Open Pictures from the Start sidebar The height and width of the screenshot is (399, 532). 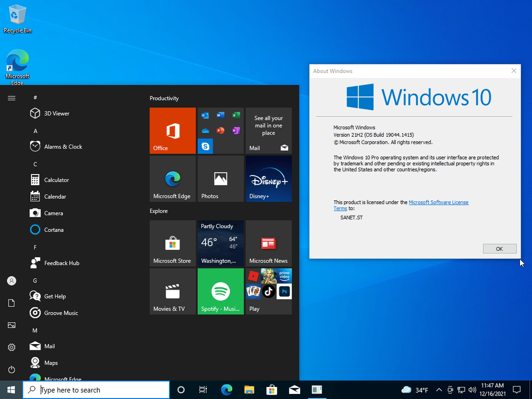tap(11, 325)
